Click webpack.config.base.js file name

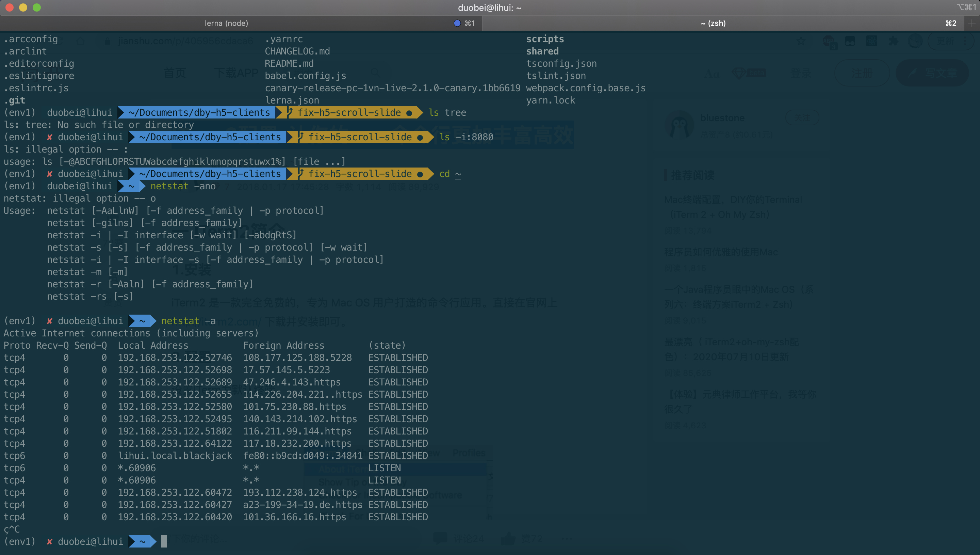[585, 88]
